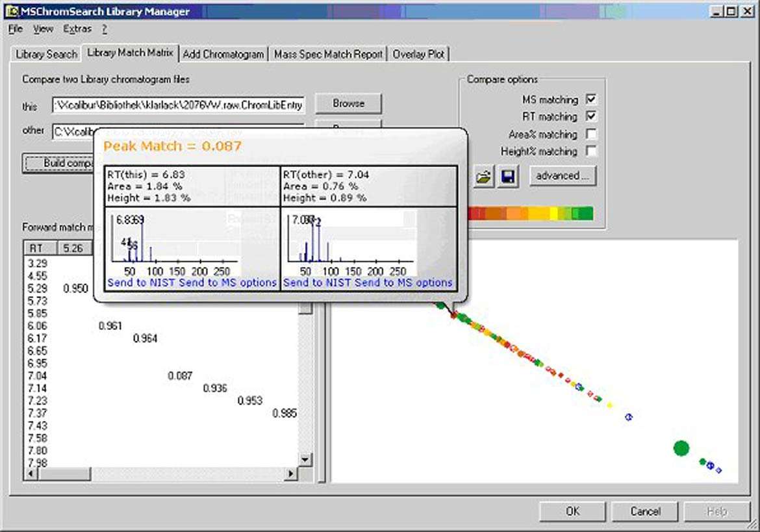This screenshot has width=760, height=532.
Task: Open the Add Chromatogram tab
Action: tap(223, 55)
